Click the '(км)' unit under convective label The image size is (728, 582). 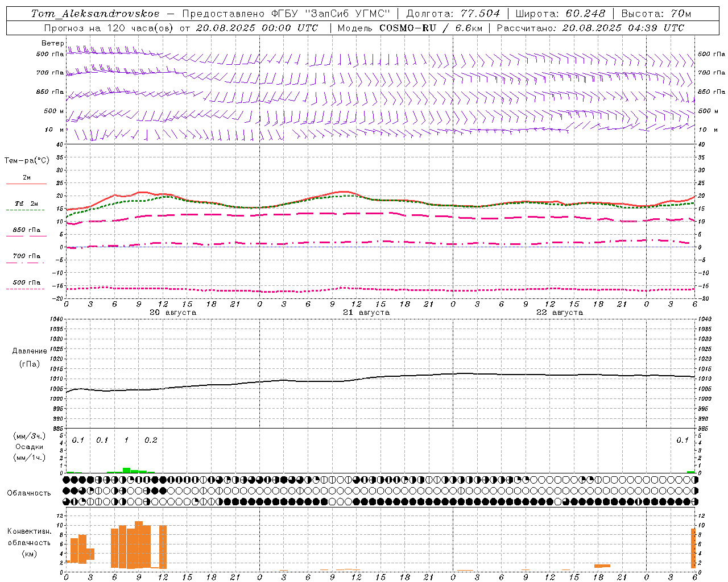click(x=29, y=554)
